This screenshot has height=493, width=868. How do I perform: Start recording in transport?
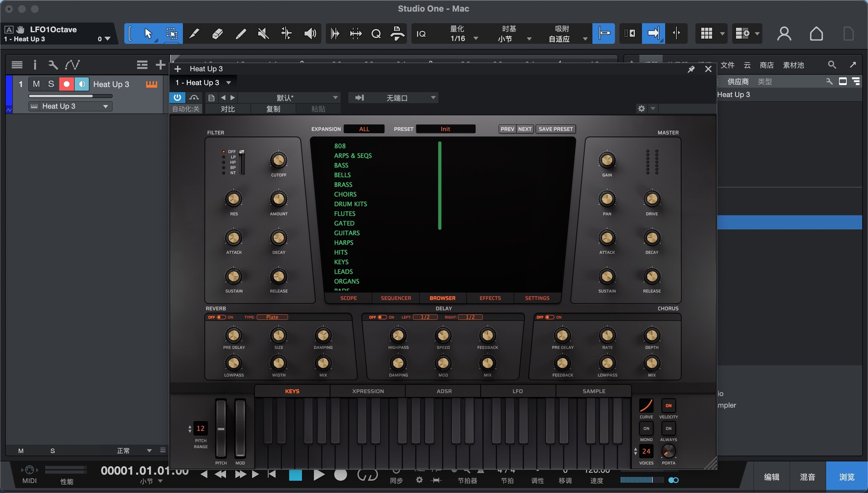(340, 475)
